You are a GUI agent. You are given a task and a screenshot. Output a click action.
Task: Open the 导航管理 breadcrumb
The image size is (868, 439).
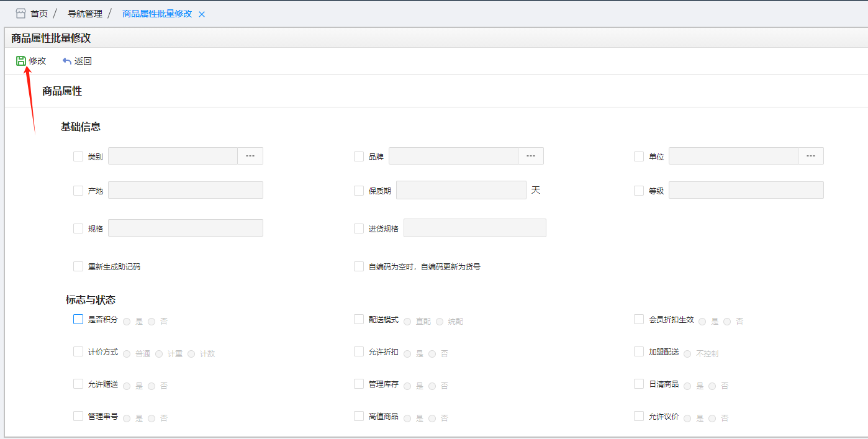pyautogui.click(x=85, y=14)
